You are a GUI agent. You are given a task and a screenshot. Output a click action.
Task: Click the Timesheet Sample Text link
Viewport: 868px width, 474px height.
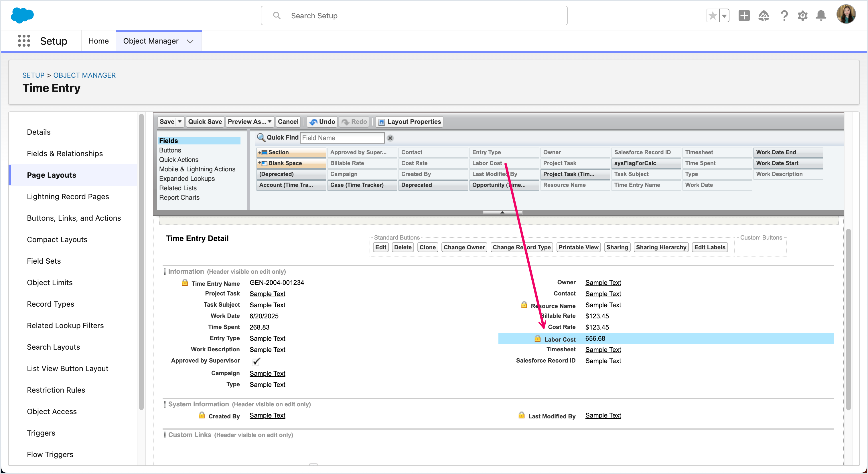(x=603, y=350)
